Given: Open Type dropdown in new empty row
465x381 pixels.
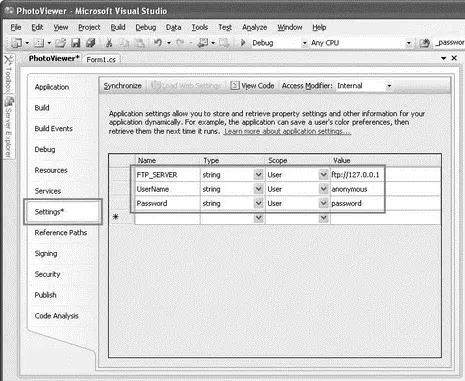Looking at the screenshot, I should click(258, 218).
